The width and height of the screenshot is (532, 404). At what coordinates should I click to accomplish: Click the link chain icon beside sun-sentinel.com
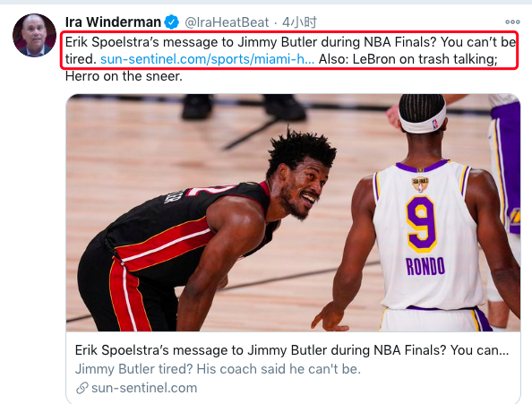[x=82, y=388]
